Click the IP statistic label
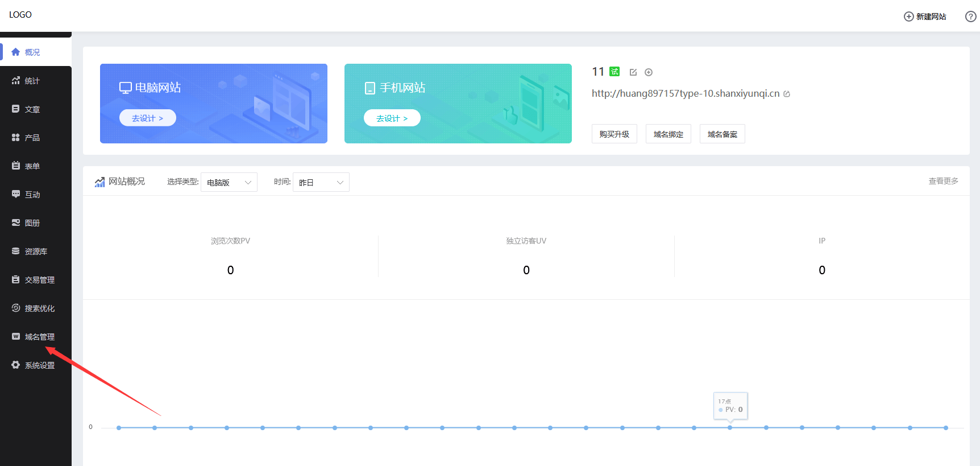980x466 pixels. (822, 241)
